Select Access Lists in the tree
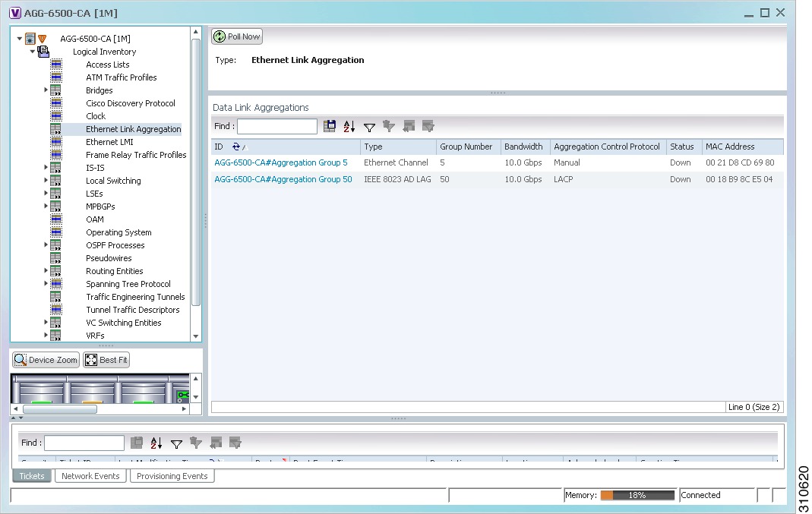The width and height of the screenshot is (812, 514). pyautogui.click(x=108, y=65)
